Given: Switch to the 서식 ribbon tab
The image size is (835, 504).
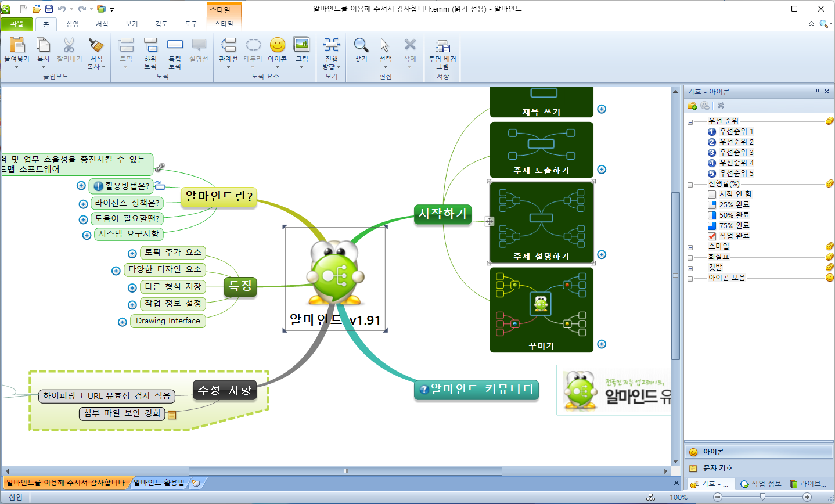Looking at the screenshot, I should click(102, 24).
